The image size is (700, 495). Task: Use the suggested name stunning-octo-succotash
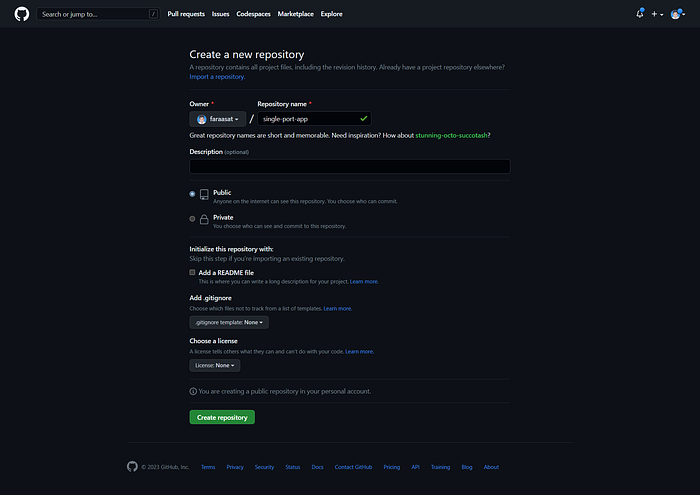(451, 135)
